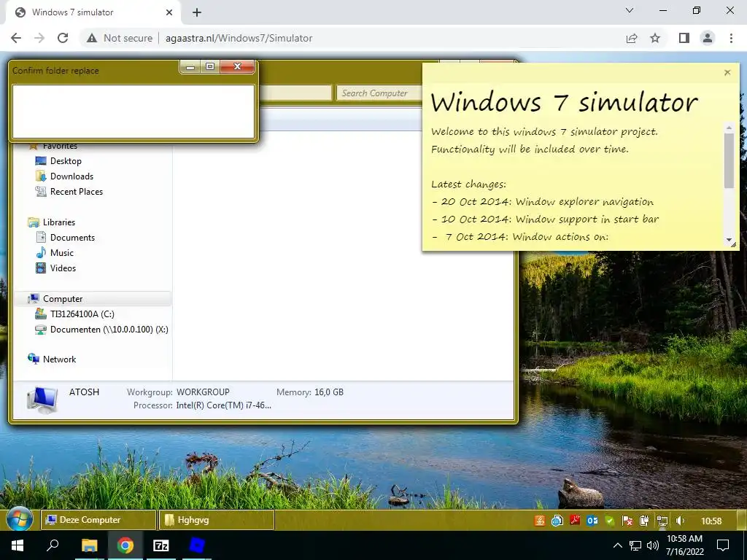Bookmark this page with star icon
Screen dimensions: 747x560
[x=655, y=38]
